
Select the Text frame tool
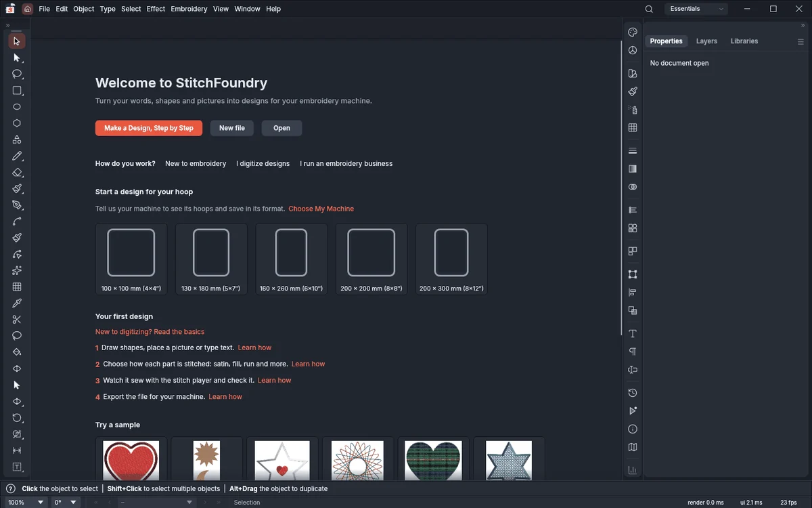point(17,467)
